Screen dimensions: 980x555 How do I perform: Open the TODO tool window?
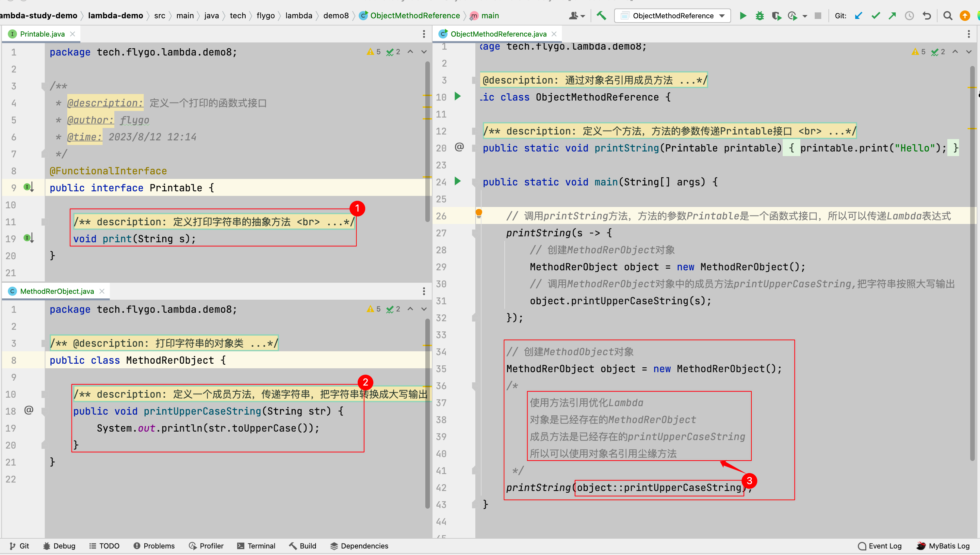pyautogui.click(x=105, y=546)
